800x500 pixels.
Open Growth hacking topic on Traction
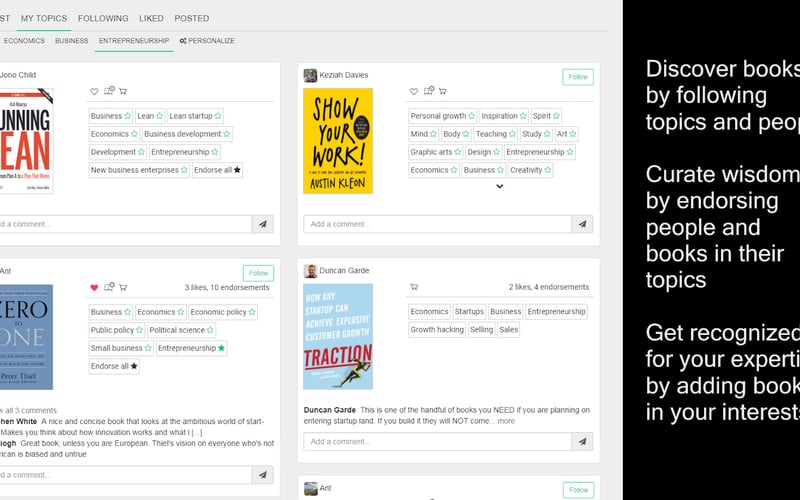tap(437, 330)
